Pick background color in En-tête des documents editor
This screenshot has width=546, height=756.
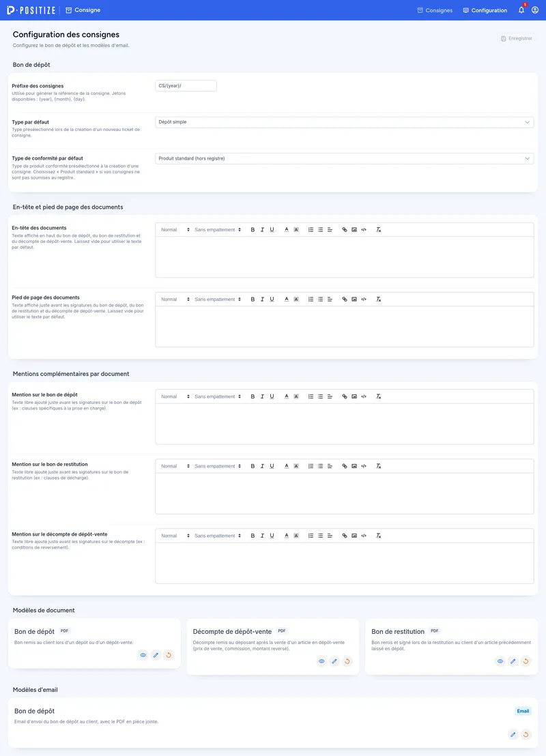click(296, 229)
